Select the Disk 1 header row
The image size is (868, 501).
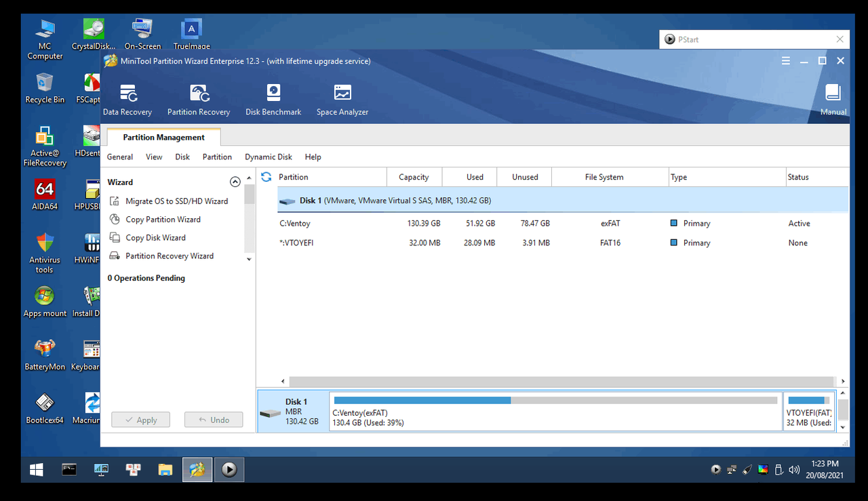[563, 201]
